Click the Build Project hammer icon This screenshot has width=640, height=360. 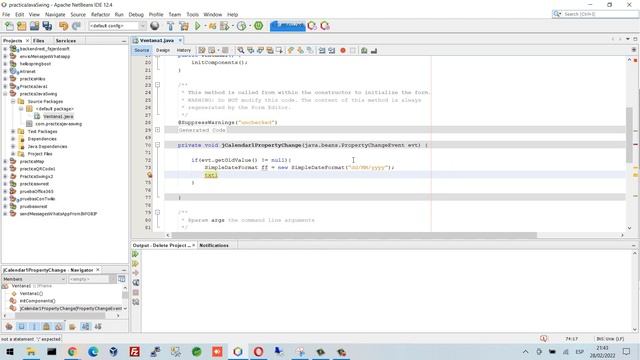point(171,26)
